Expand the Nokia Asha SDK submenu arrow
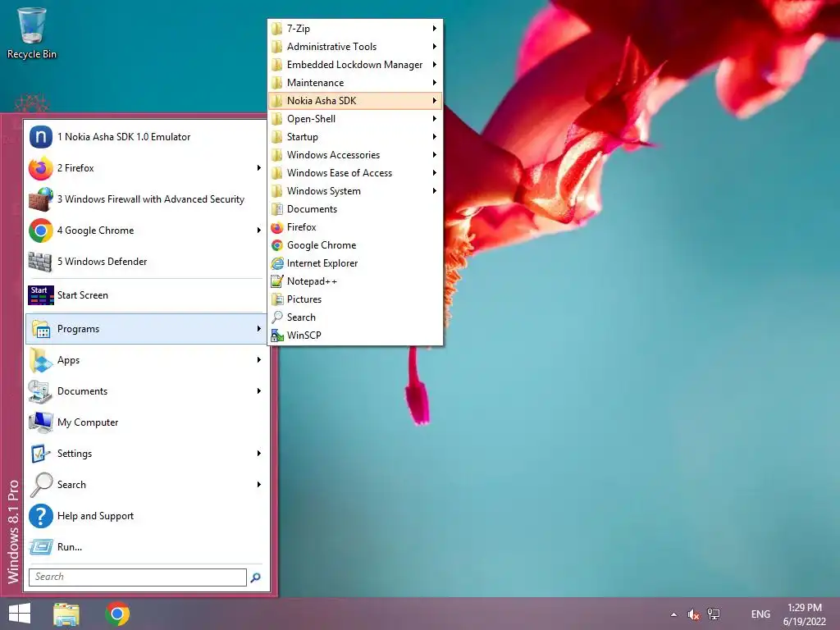This screenshot has height=630, width=840. click(435, 101)
